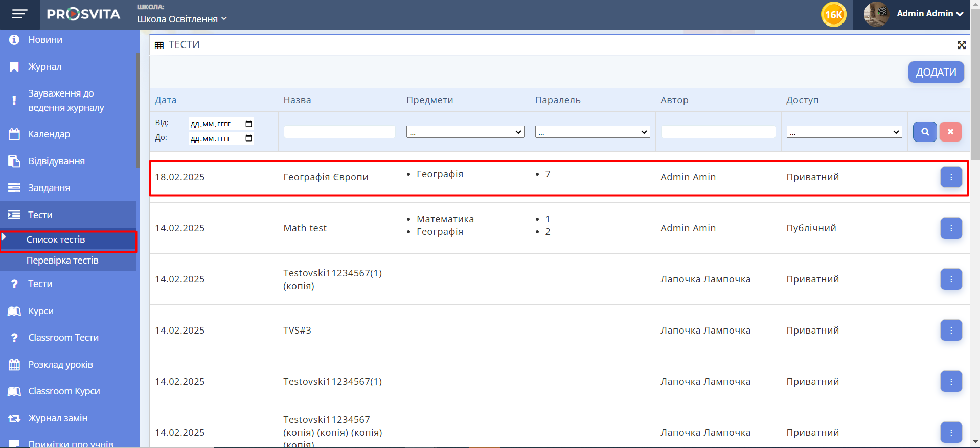Screen dimensions: 980x448
Task: Click the blue search filter button
Action: 925,132
